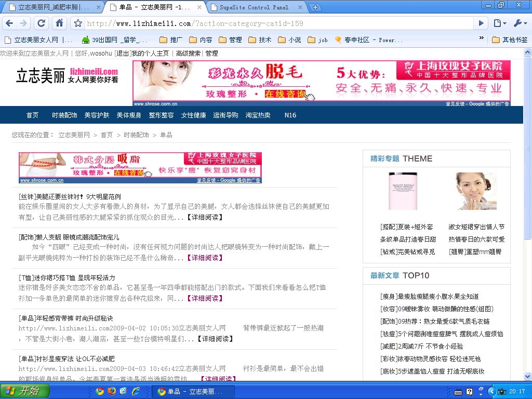The height and width of the screenshot is (399, 532).
Task: Open the 整形整容 navigation menu item
Action: [x=161, y=115]
